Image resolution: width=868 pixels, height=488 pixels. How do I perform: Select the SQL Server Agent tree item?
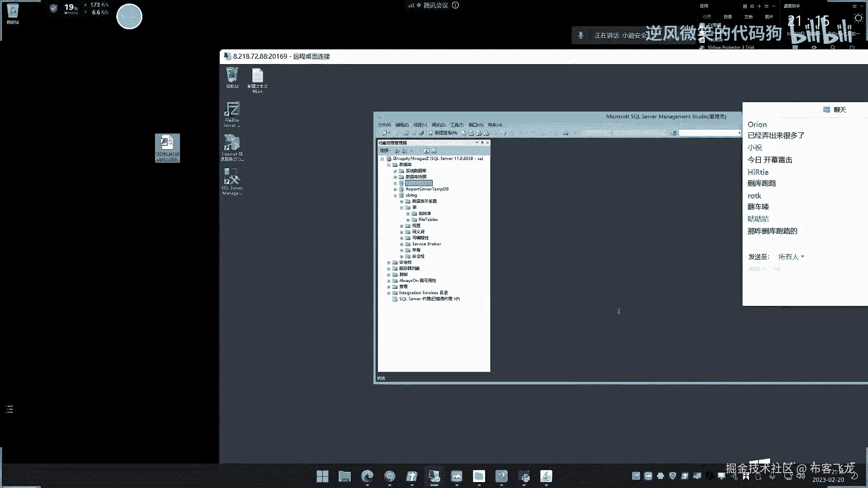429,299
